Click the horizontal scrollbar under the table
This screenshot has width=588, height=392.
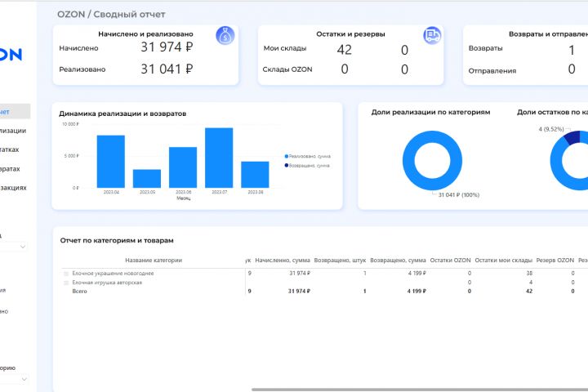pyautogui.click(x=420, y=390)
